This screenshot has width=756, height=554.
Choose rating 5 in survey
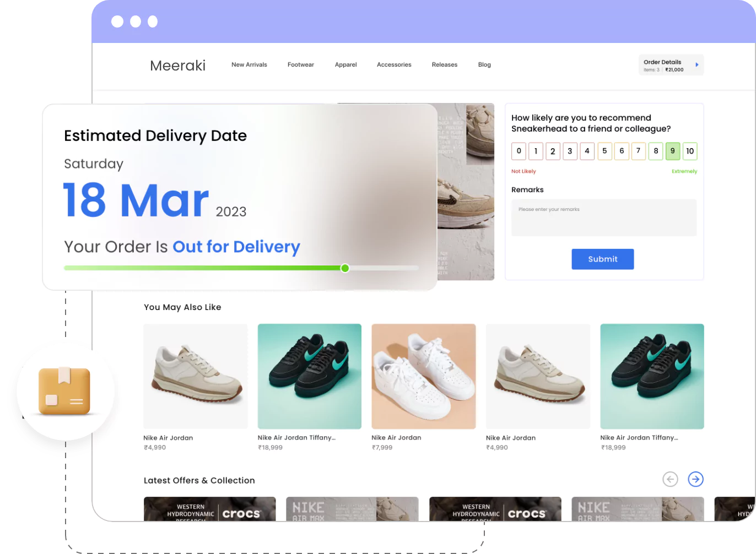(604, 151)
